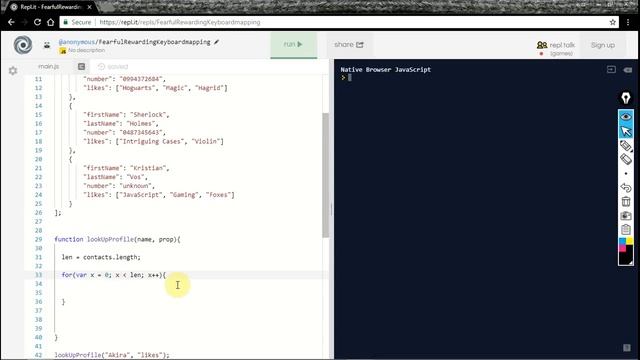Click the code editor vertical scrollbar
The height and width of the screenshot is (360, 640).
[x=325, y=176]
